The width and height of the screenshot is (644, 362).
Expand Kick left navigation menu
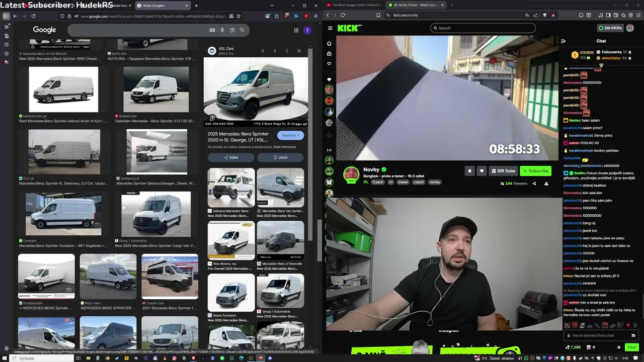pos(330,28)
